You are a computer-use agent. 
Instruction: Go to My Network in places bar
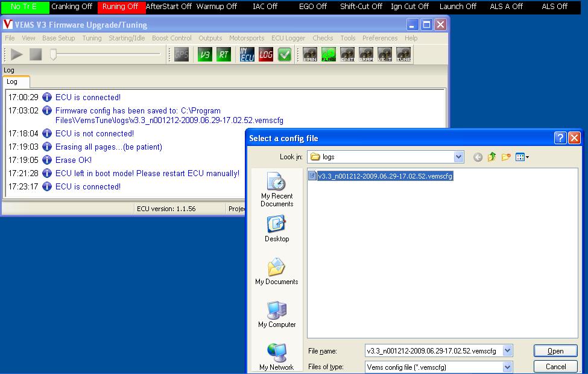coord(277,357)
